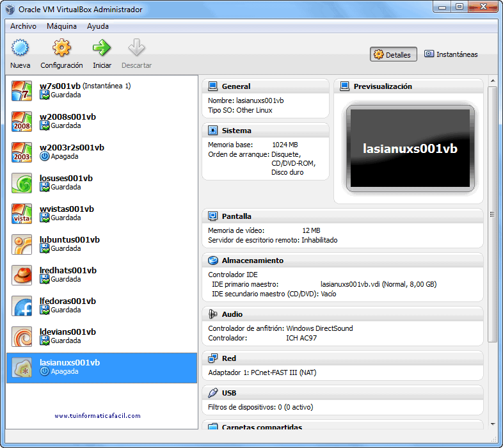Image resolution: width=503 pixels, height=448 pixels.
Task: Open the Archivo menu
Action: 23,26
